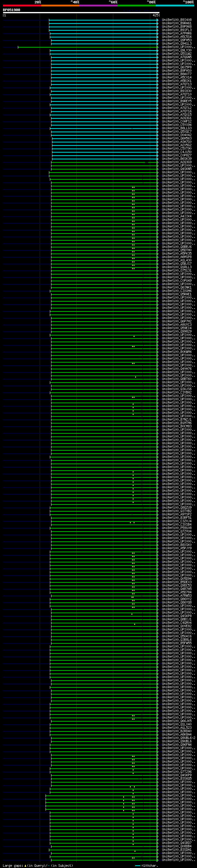Select the UniRef100_A7QT13 label
Screen dimensions: 197x868
[x=177, y=84]
